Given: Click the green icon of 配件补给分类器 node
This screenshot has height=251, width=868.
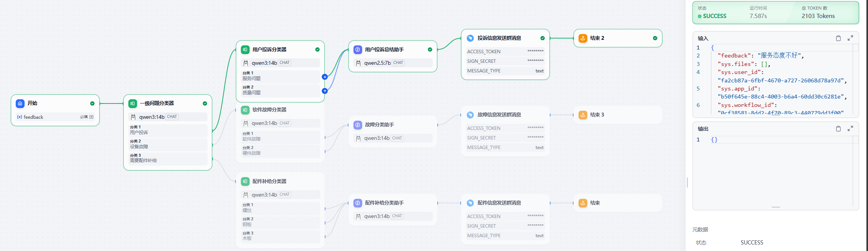Looking at the screenshot, I should [x=245, y=181].
